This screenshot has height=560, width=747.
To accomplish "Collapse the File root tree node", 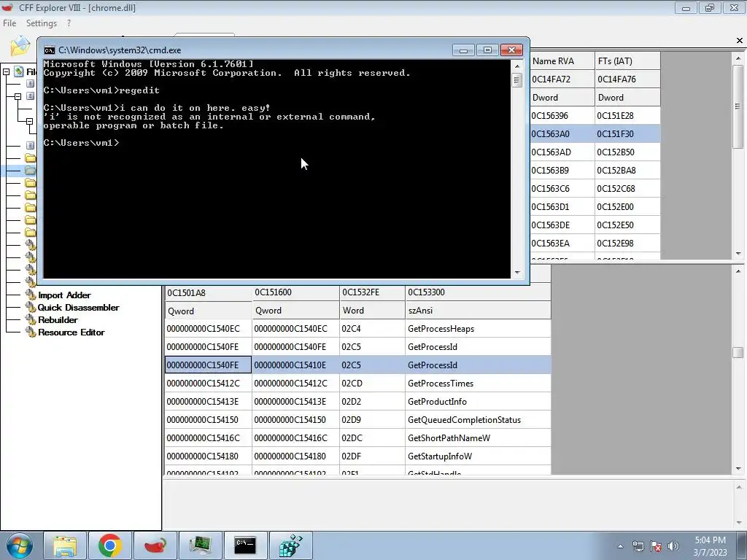I will point(6,72).
